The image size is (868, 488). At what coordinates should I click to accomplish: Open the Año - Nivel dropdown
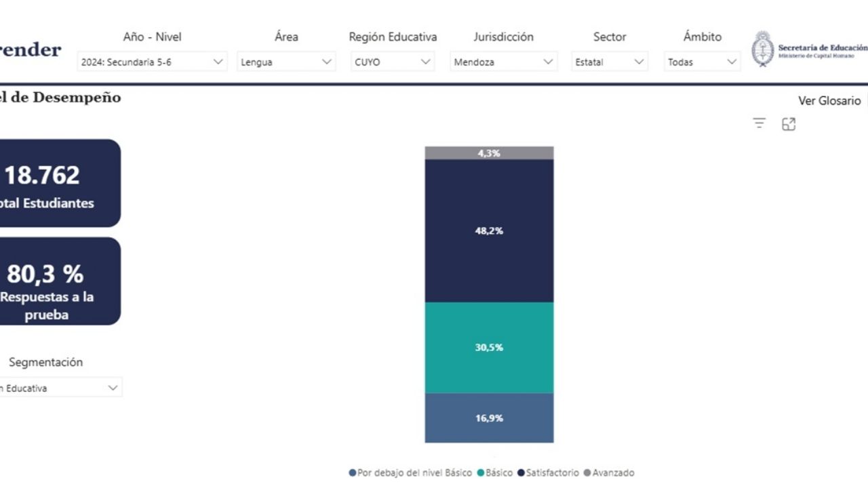(151, 62)
